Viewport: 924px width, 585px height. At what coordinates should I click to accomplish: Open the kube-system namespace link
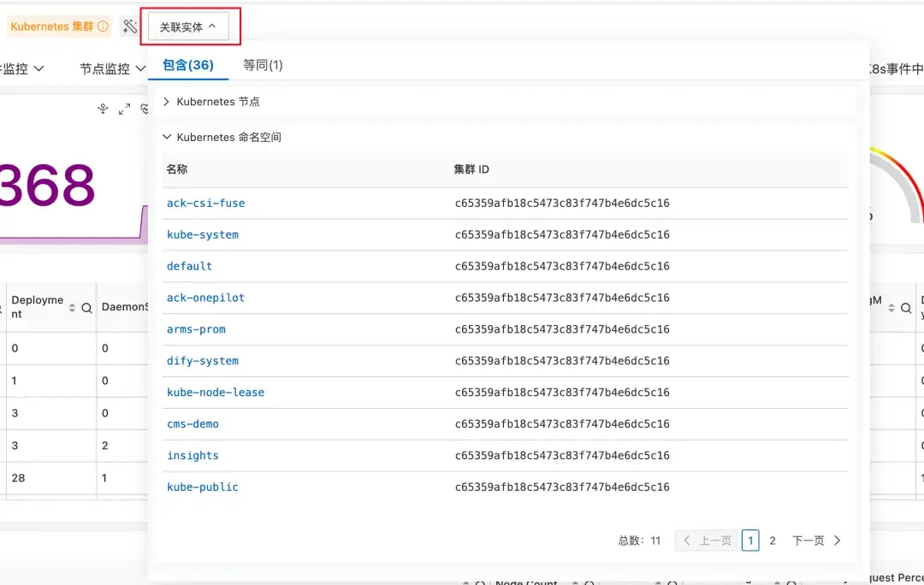point(203,234)
